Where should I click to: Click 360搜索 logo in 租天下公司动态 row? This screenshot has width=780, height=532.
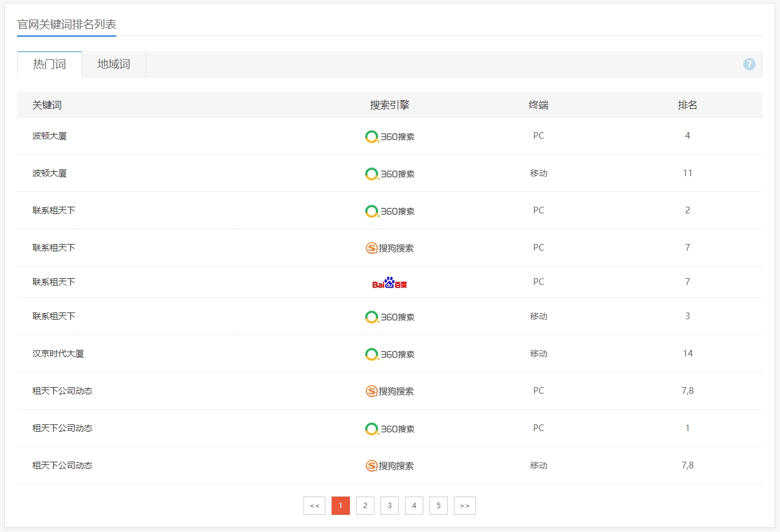(390, 429)
